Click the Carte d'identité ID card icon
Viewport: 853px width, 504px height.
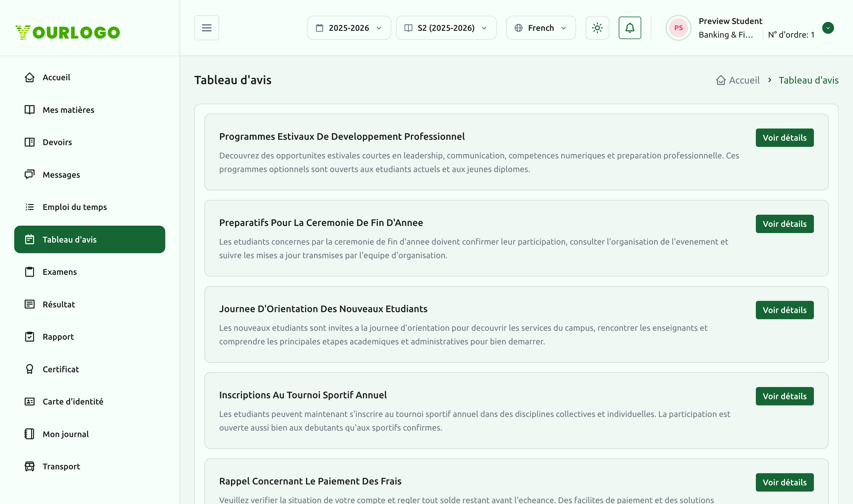pos(30,402)
